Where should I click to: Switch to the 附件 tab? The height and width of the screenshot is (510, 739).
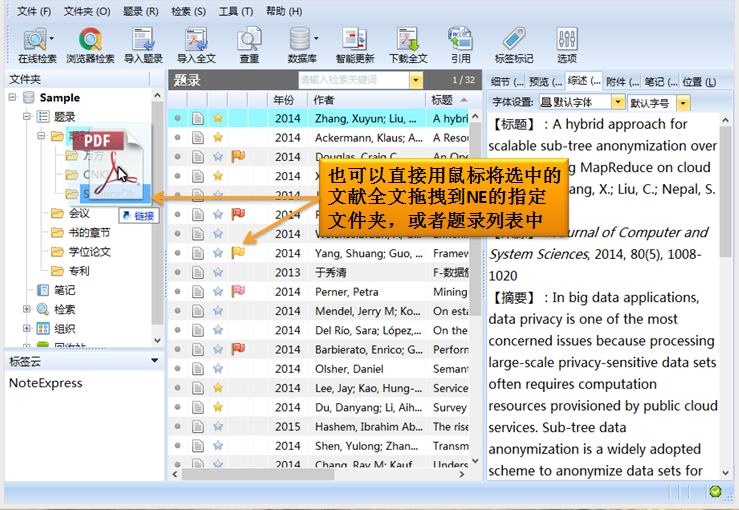pos(622,82)
